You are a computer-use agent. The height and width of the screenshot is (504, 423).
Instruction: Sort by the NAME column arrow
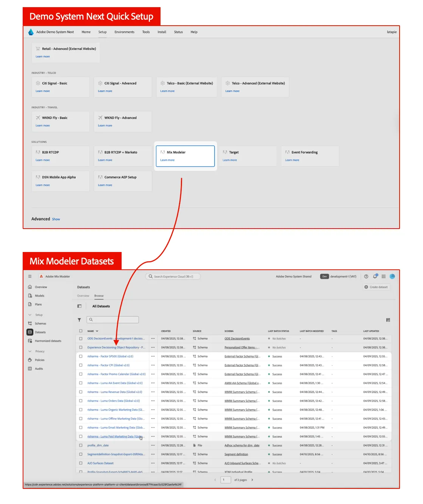97,331
